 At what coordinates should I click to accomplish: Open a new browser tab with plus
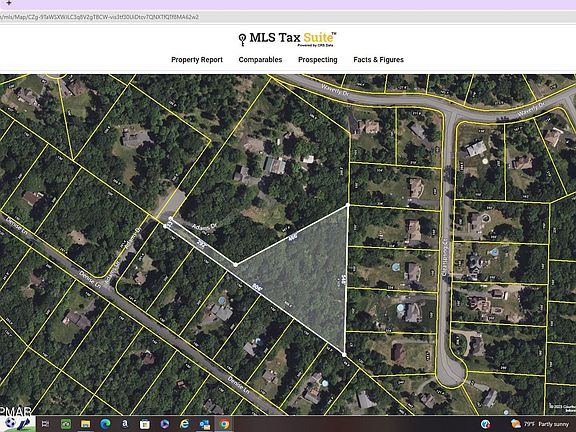[9, 3]
